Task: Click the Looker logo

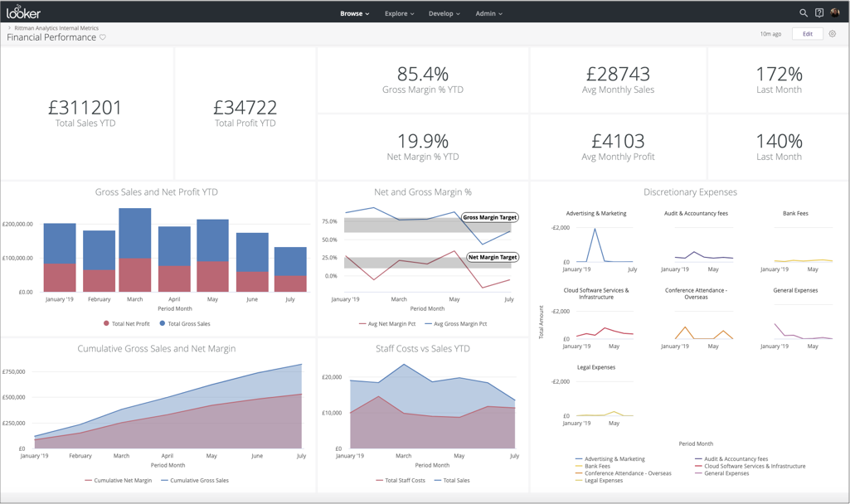Action: click(x=23, y=12)
